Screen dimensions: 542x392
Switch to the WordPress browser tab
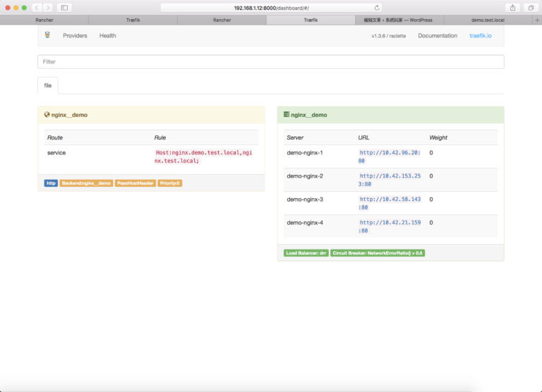tap(399, 20)
